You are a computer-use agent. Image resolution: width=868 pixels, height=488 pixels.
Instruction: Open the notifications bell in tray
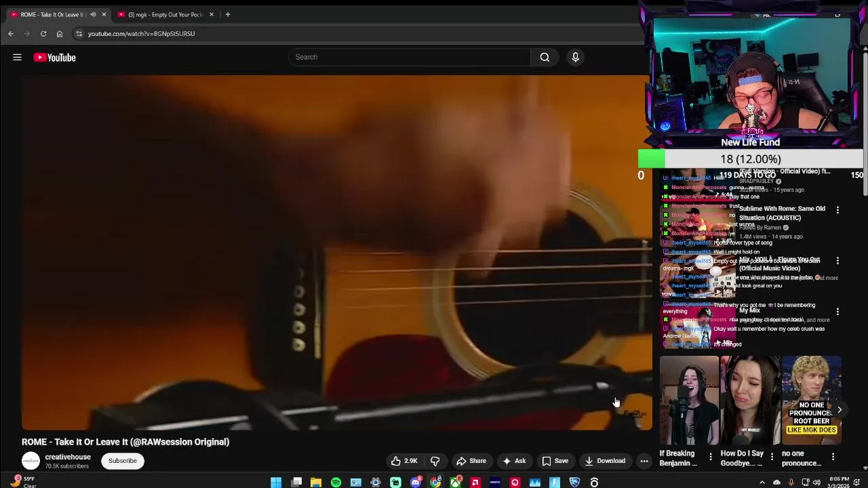(857, 483)
